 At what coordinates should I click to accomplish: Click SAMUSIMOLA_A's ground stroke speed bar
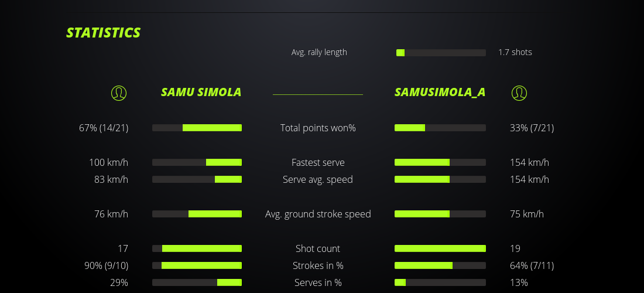pos(440,214)
